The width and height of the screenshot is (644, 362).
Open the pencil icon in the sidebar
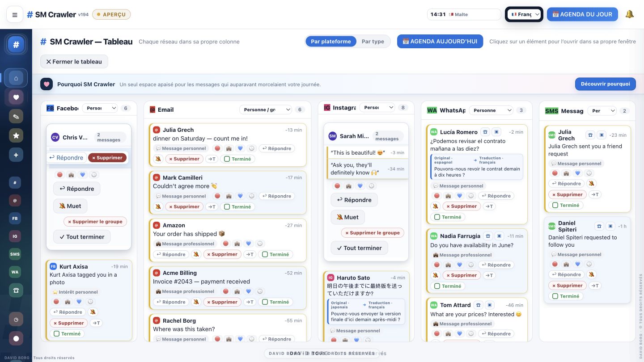pyautogui.click(x=16, y=117)
